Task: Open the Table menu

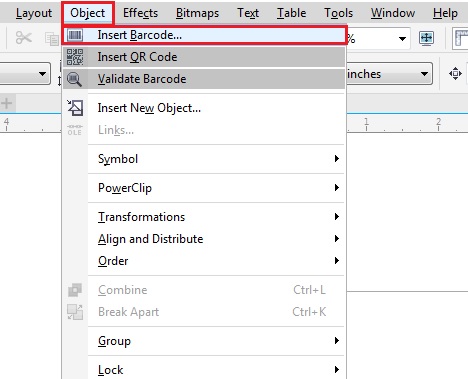Action: tap(292, 13)
